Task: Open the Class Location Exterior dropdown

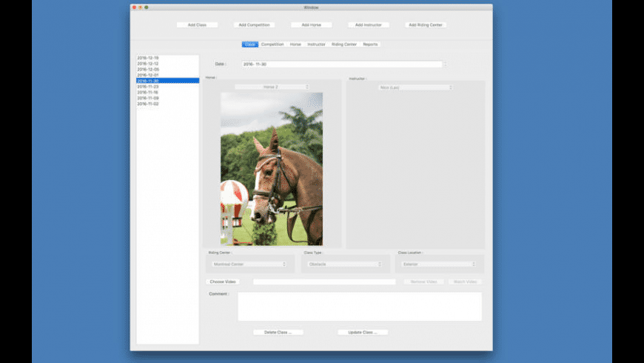Action: [x=439, y=264]
